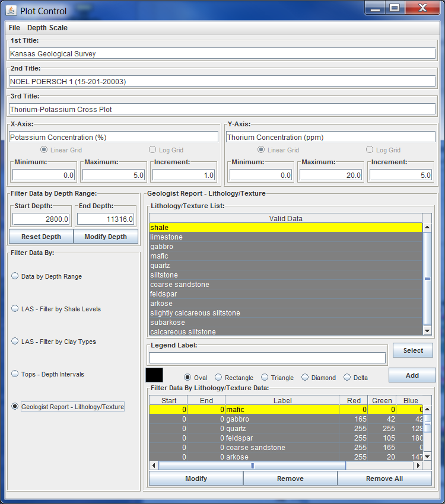The width and height of the screenshot is (445, 504).
Task: Click lithology list scroll up arrow
Action: (x=427, y=227)
